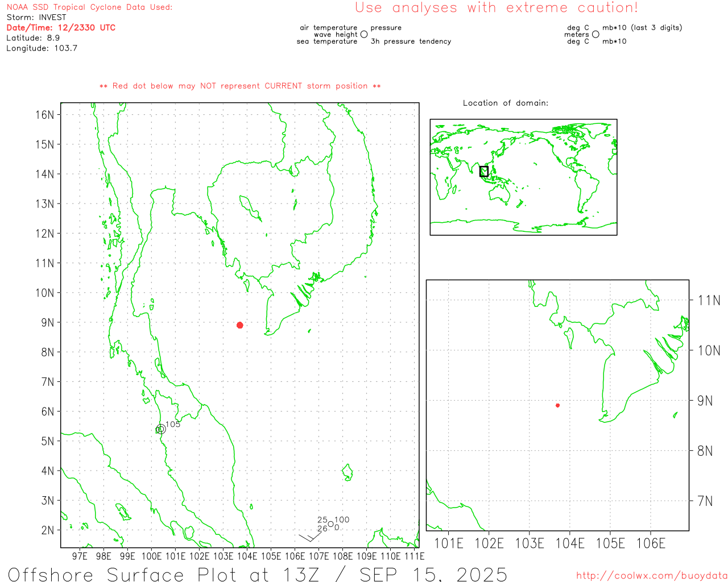Click 'NOAA SSD Tropical Cyclone Data Used:' heading
Screen dimensions: 728x582
coord(89,7)
